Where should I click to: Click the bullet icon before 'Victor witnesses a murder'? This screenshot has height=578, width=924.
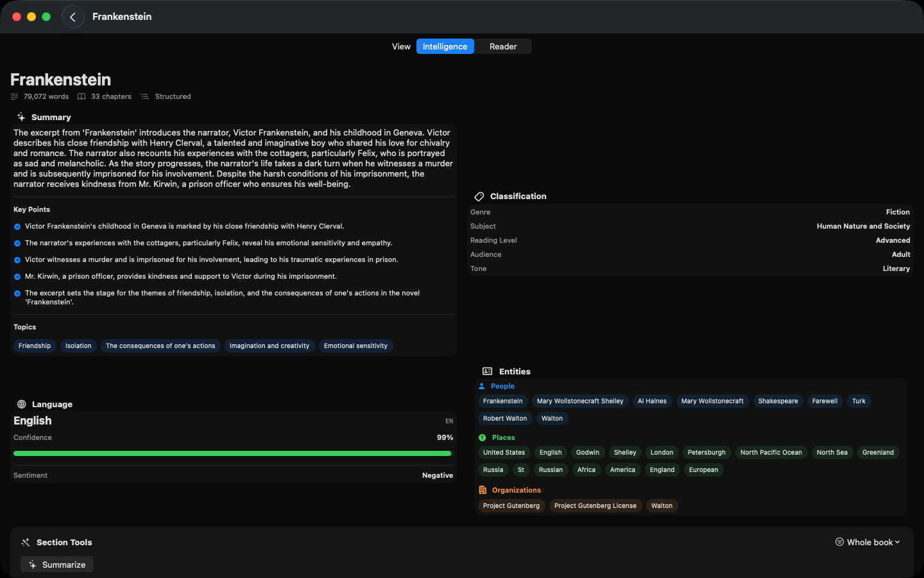pos(17,260)
